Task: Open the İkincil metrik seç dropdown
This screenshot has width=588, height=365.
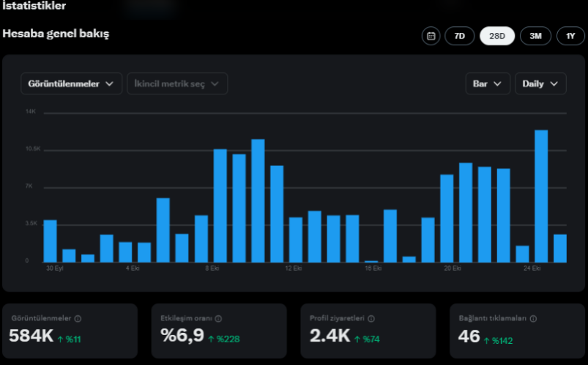Action: (x=177, y=83)
